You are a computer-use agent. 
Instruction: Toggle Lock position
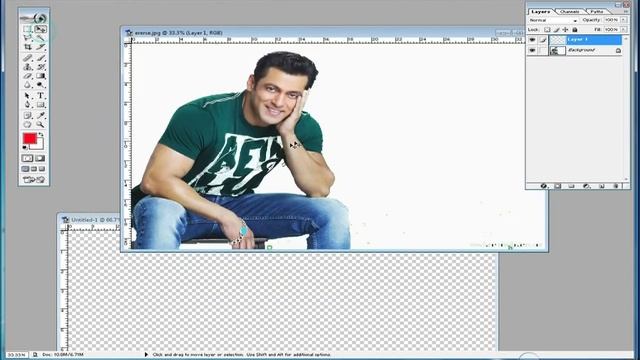tap(565, 29)
